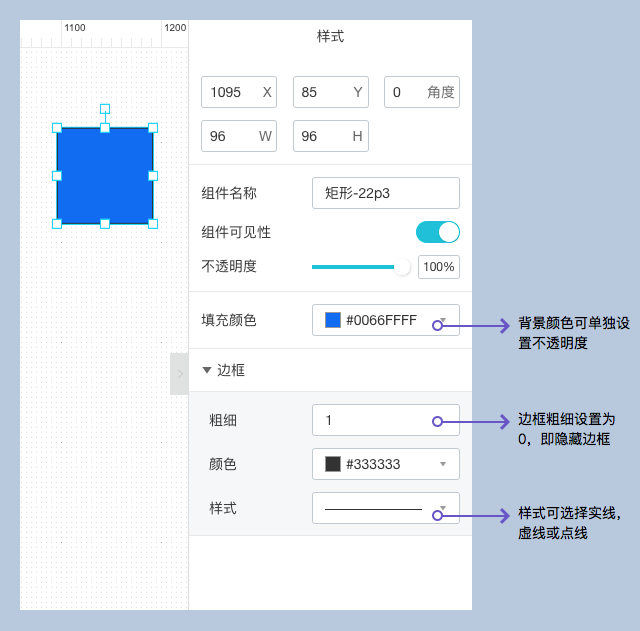The image size is (640, 631).
Task: Collapse the panel using the side chevron
Action: click(x=180, y=374)
